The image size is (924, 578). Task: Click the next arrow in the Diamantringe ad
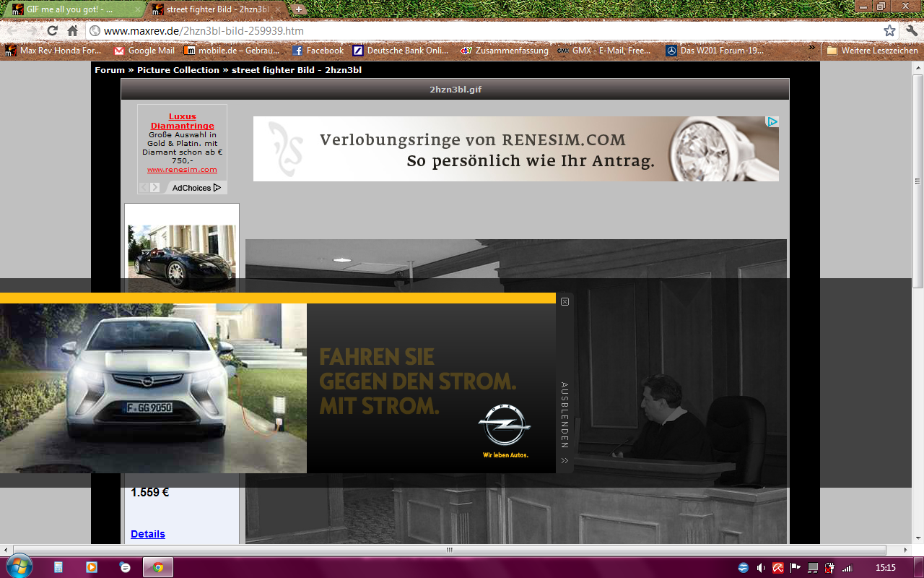coord(154,188)
